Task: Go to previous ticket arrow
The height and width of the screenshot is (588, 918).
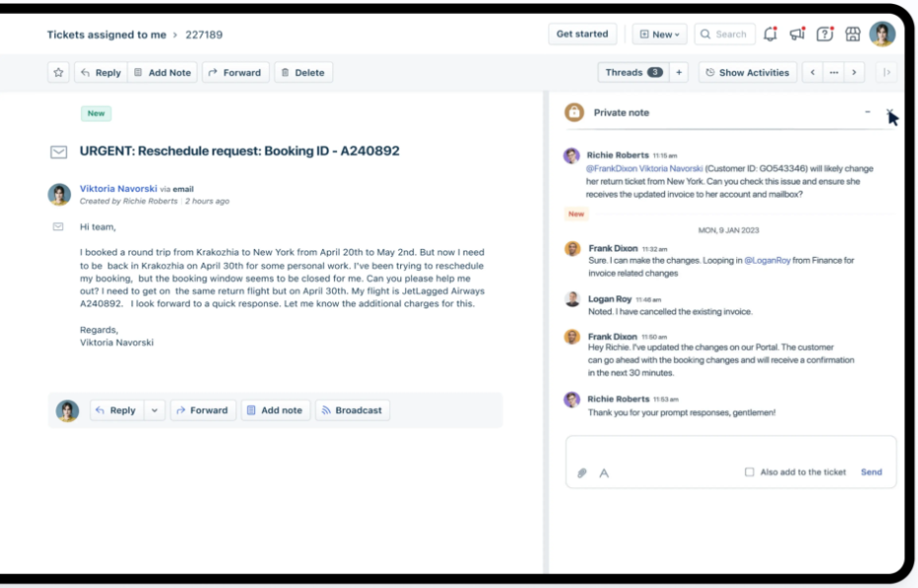Action: 812,72
